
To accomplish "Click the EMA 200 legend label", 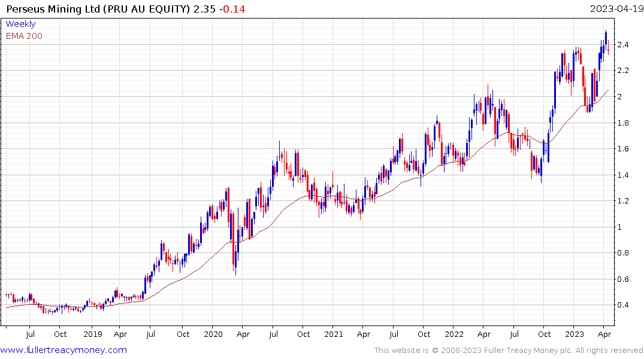I will pyautogui.click(x=24, y=36).
